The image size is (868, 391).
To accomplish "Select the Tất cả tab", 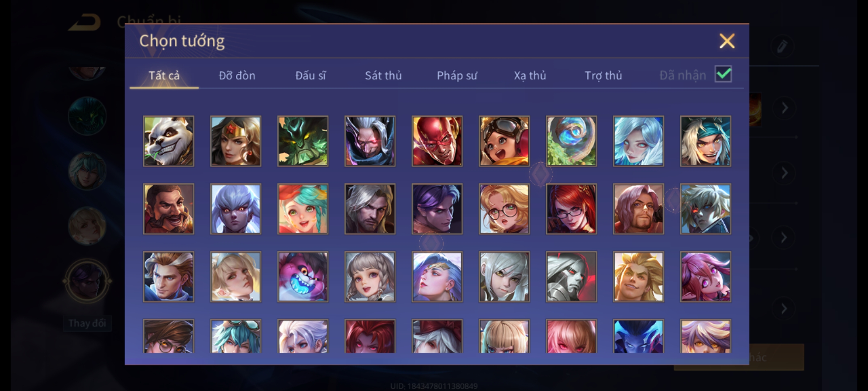I will coord(164,75).
